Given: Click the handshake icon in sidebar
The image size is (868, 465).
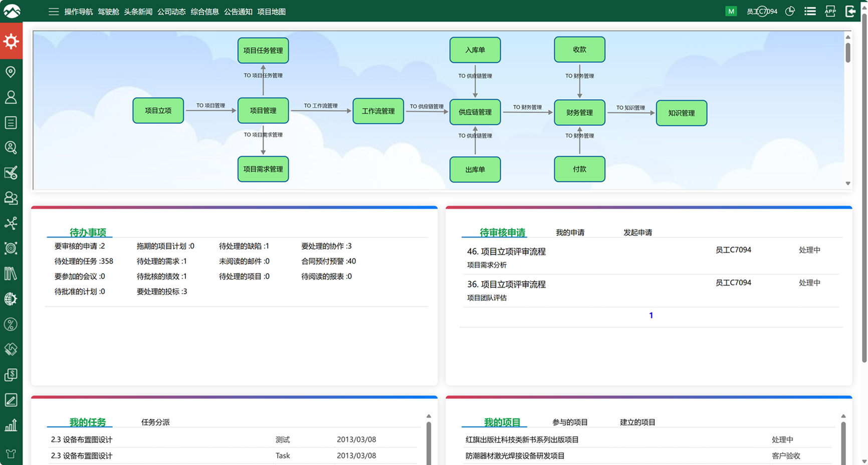Looking at the screenshot, I should click(11, 349).
